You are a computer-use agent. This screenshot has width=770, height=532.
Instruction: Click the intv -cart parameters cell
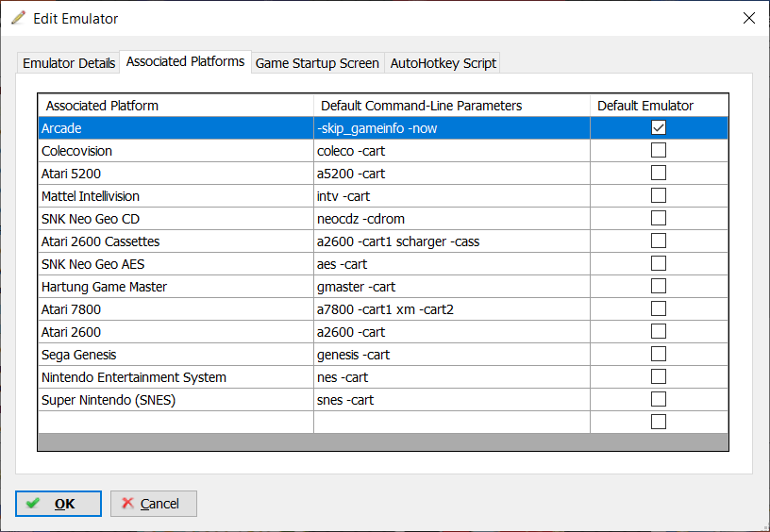pyautogui.click(x=452, y=196)
